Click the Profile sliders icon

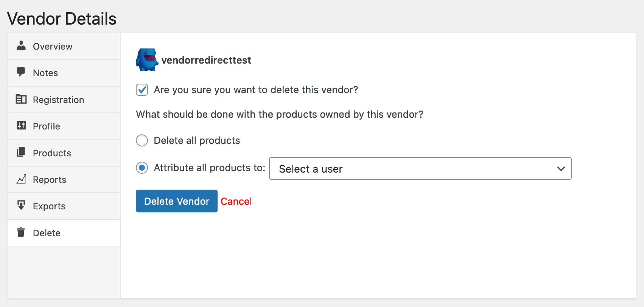click(x=21, y=126)
